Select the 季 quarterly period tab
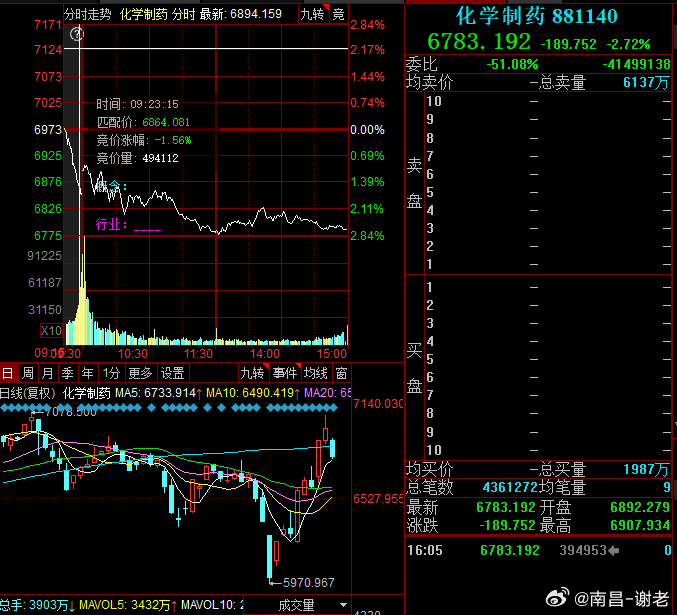This screenshot has height=615, width=677. click(67, 373)
